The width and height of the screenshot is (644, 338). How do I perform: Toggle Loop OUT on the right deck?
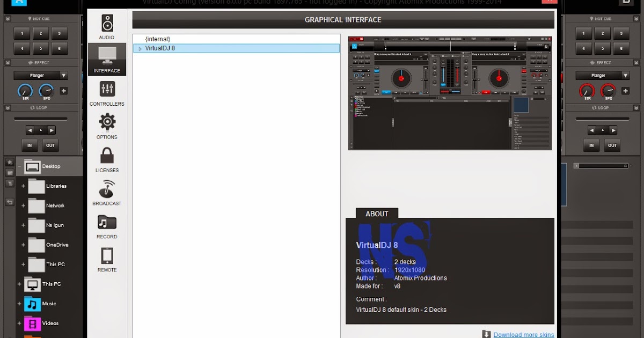612,145
